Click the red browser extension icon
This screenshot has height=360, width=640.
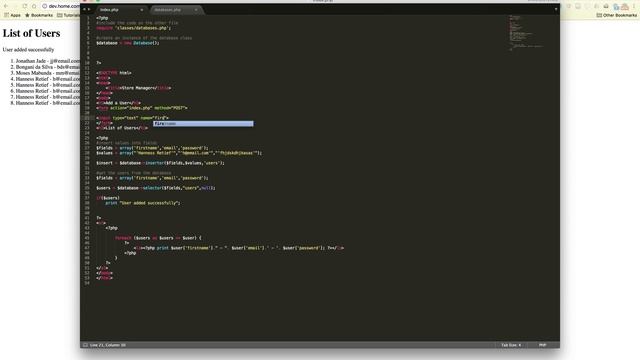point(625,7)
